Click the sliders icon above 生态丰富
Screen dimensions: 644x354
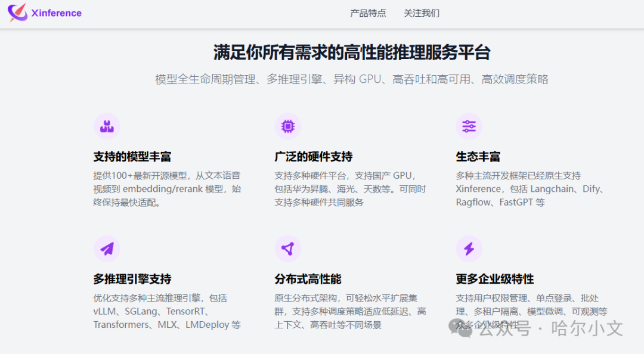pos(469,126)
